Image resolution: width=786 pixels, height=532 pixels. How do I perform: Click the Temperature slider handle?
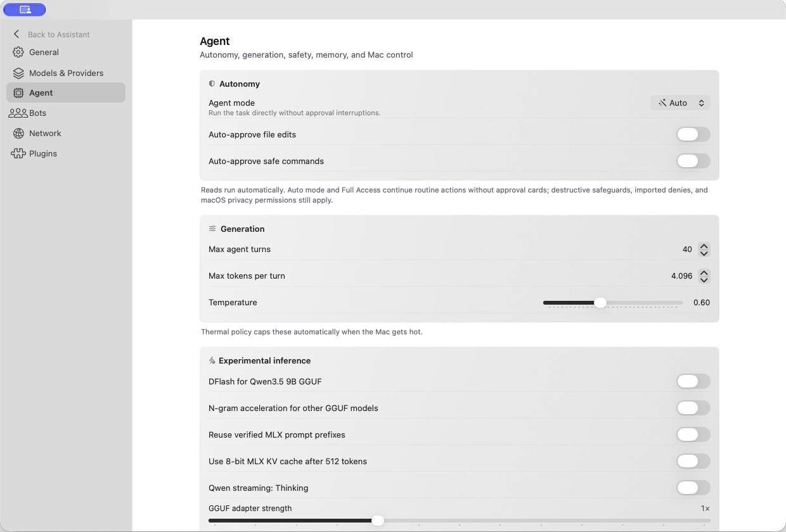tap(600, 303)
